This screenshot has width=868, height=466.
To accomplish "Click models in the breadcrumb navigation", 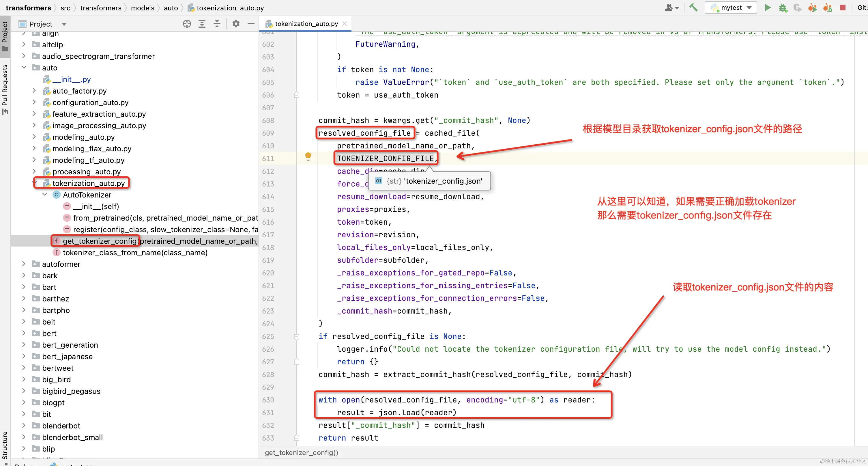I will [143, 8].
